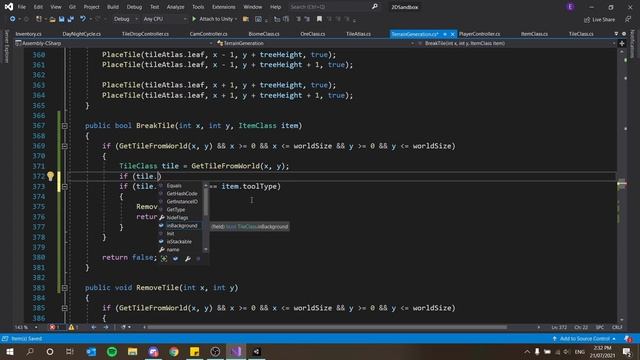
Task: Open the Analyze menu
Action: point(175,7)
